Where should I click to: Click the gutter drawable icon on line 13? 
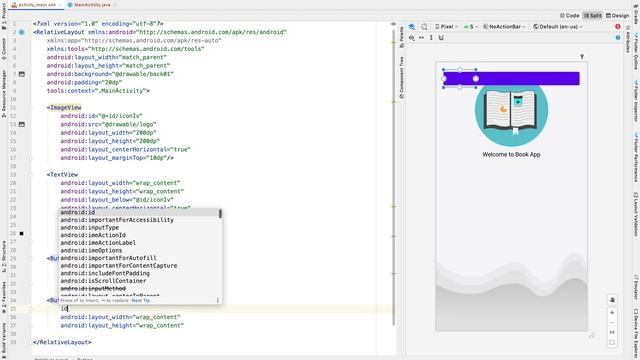coord(22,124)
